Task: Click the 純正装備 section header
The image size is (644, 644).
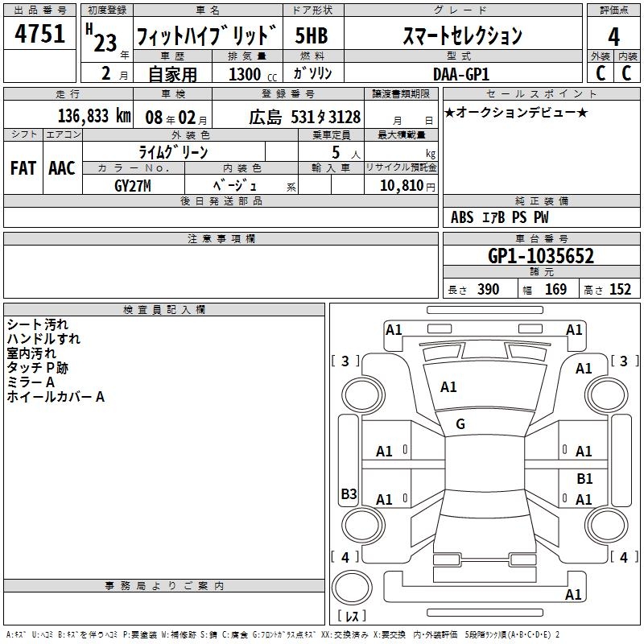Action: [x=542, y=200]
